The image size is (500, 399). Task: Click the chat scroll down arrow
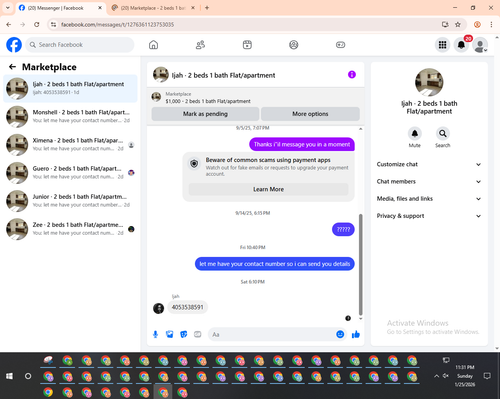[x=360, y=319]
